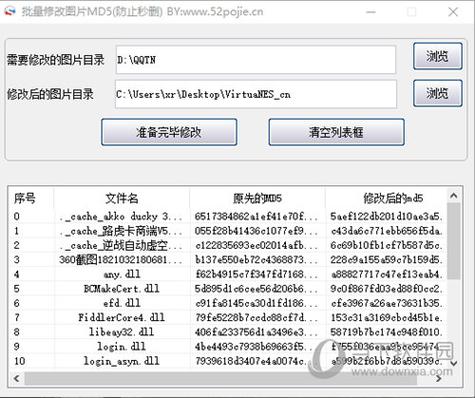
Task: Click original MD5 79fe5228b7ccdc88cf7d...
Action: [x=256, y=317]
